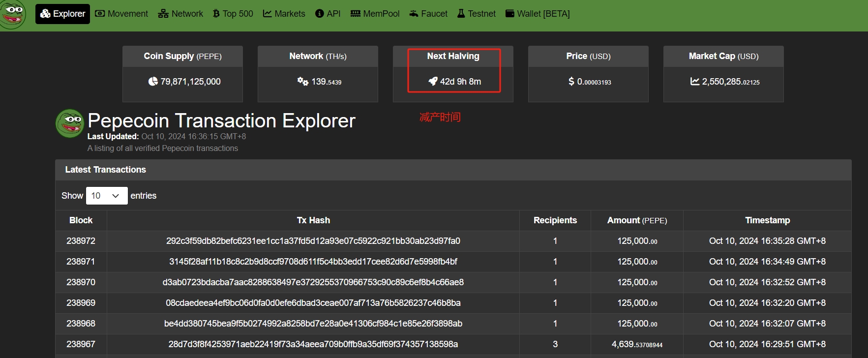The width and height of the screenshot is (868, 358).
Task: Click timestamp Oct 10, 2024 16:35:28 GMT+8
Action: pos(767,241)
